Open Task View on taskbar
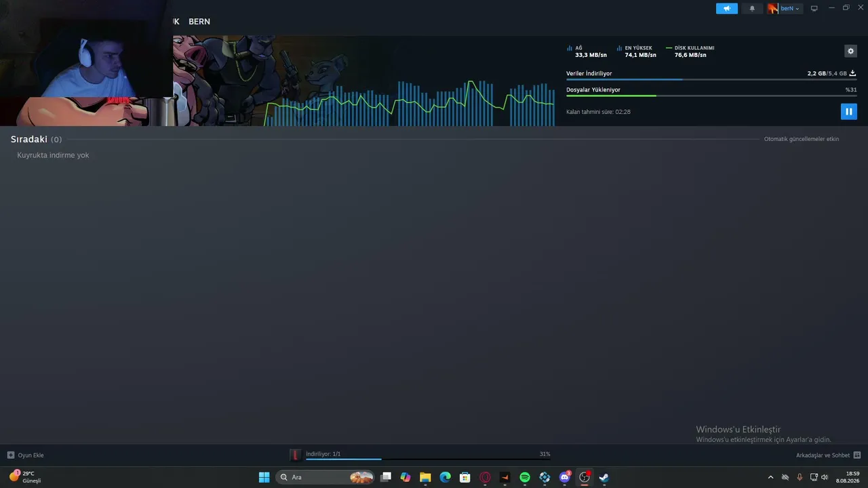 tap(386, 477)
